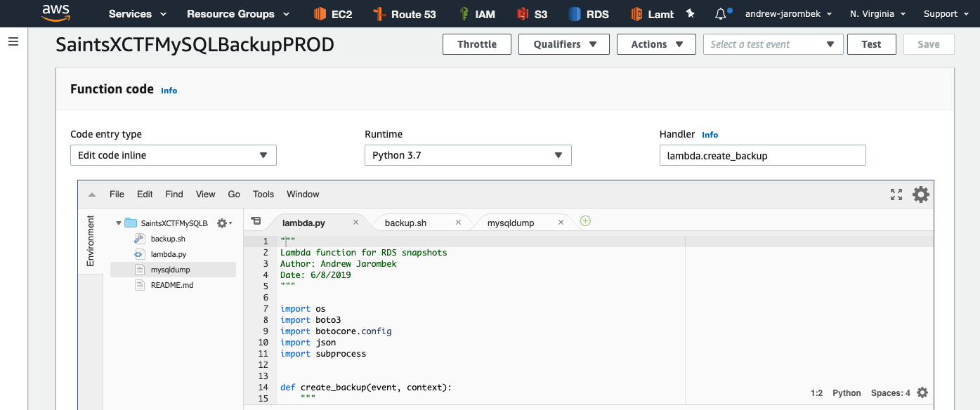Click the pin shortcuts icon

(x=690, y=13)
